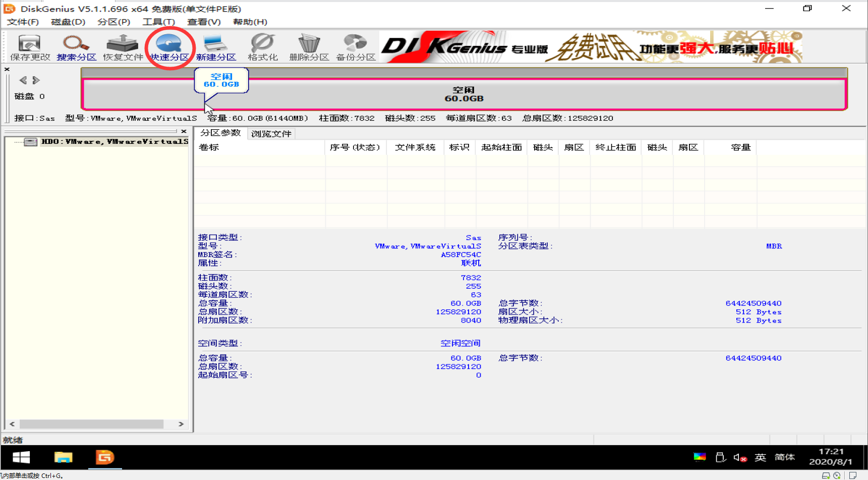868x480 pixels.
Task: Click the 空闲空间 space type value
Action: pos(460,343)
